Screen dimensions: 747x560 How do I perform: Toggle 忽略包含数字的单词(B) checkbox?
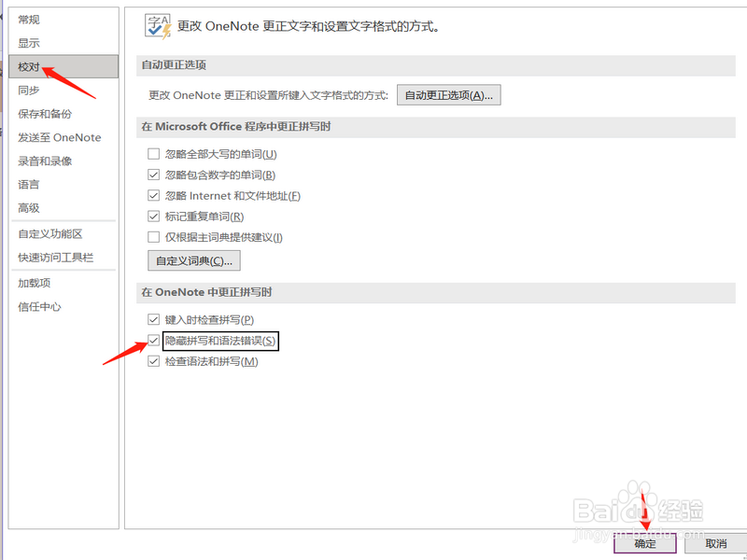coord(153,175)
